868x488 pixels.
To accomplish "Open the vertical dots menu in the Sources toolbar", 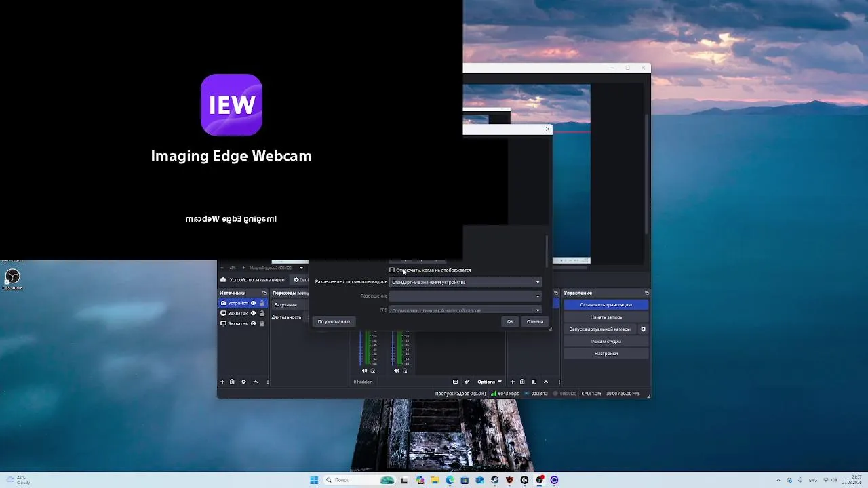I will [x=267, y=382].
